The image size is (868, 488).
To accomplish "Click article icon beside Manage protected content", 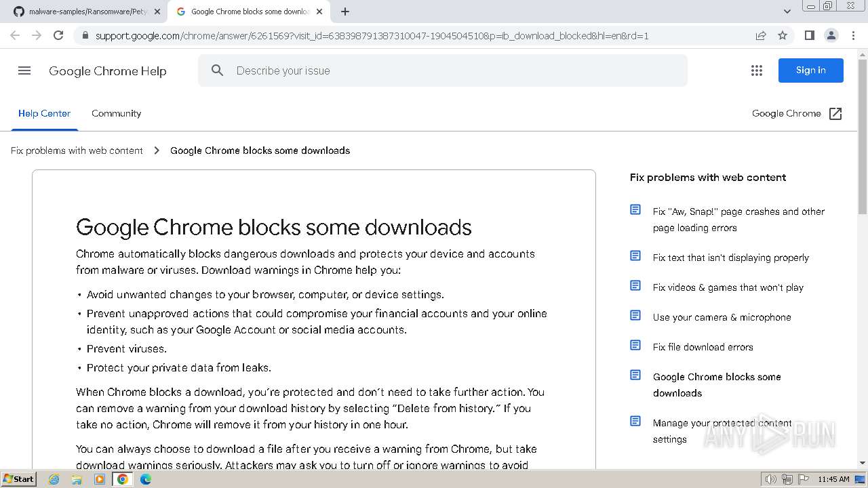I will 635,421.
